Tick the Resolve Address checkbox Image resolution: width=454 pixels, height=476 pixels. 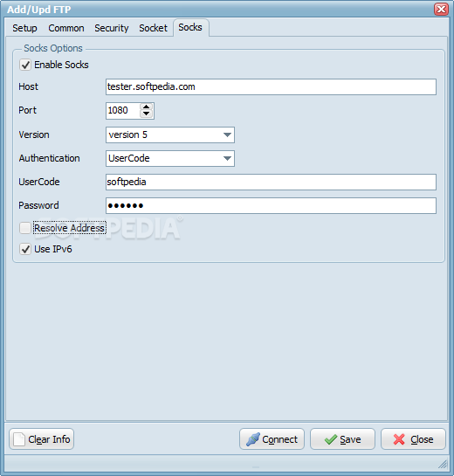(25, 228)
